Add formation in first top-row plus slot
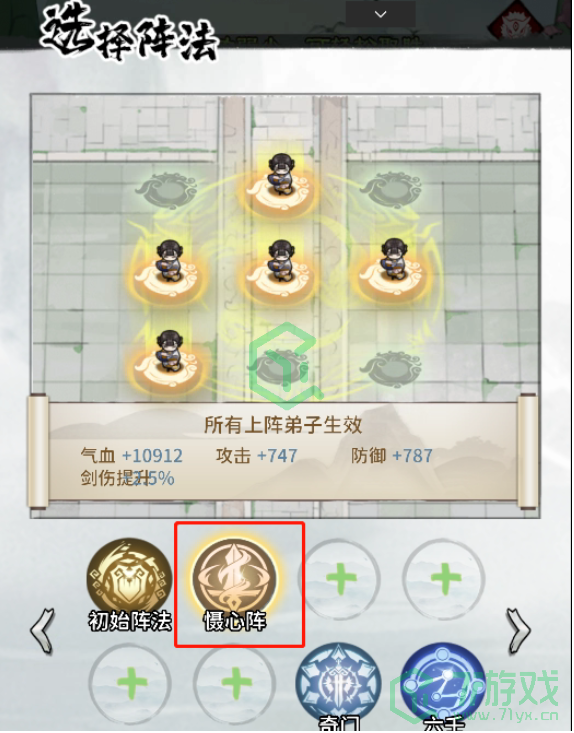The image size is (574, 733). 339,579
